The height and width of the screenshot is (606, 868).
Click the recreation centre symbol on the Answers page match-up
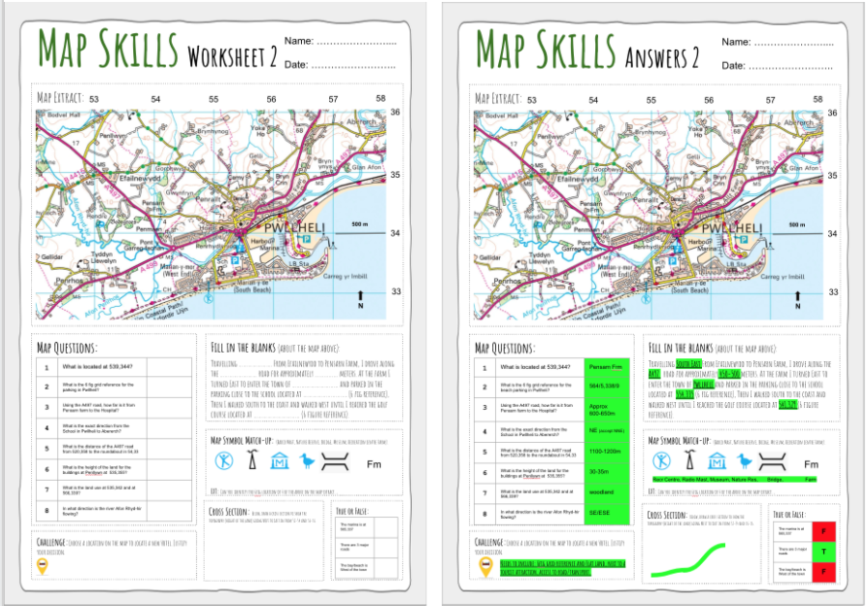tap(661, 461)
